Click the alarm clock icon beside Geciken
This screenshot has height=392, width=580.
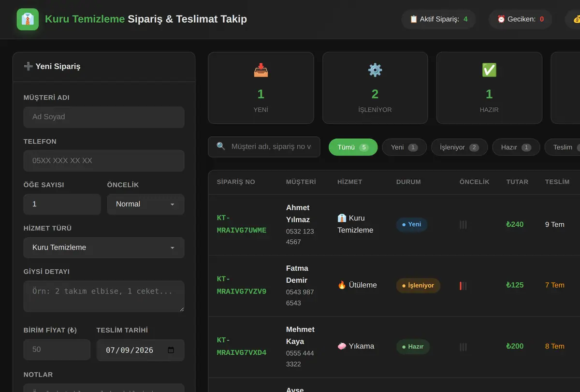(x=501, y=19)
